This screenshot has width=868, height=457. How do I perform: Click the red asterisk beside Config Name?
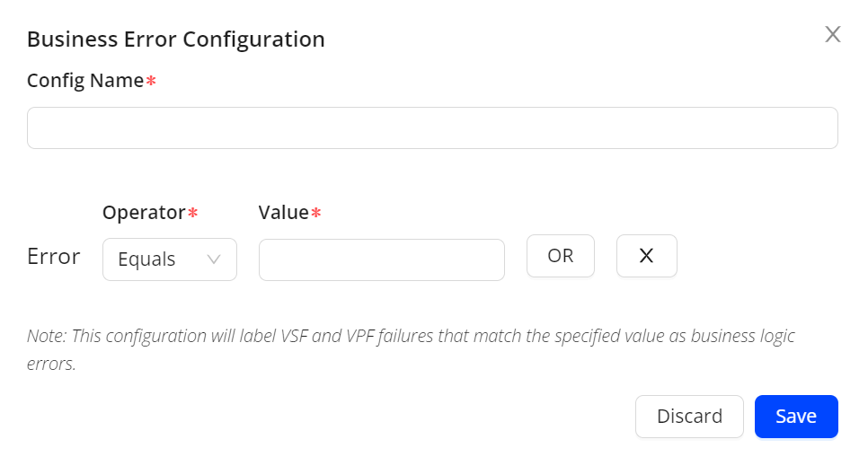coord(151,82)
